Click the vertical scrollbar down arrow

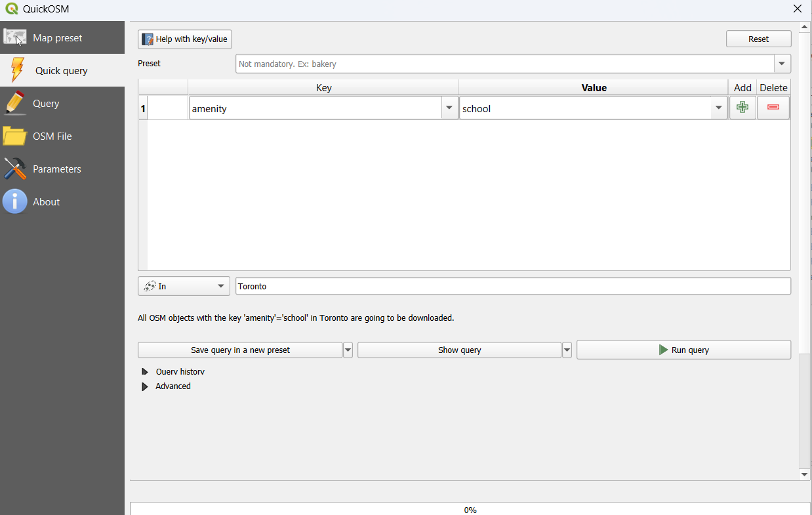pos(805,474)
